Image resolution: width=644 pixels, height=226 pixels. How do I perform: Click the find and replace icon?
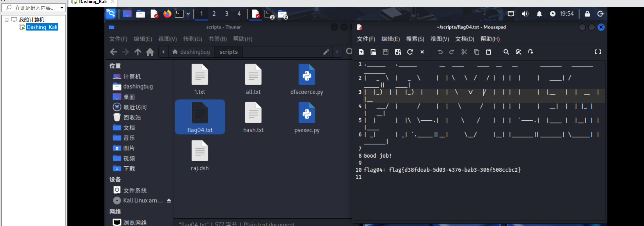click(x=518, y=52)
